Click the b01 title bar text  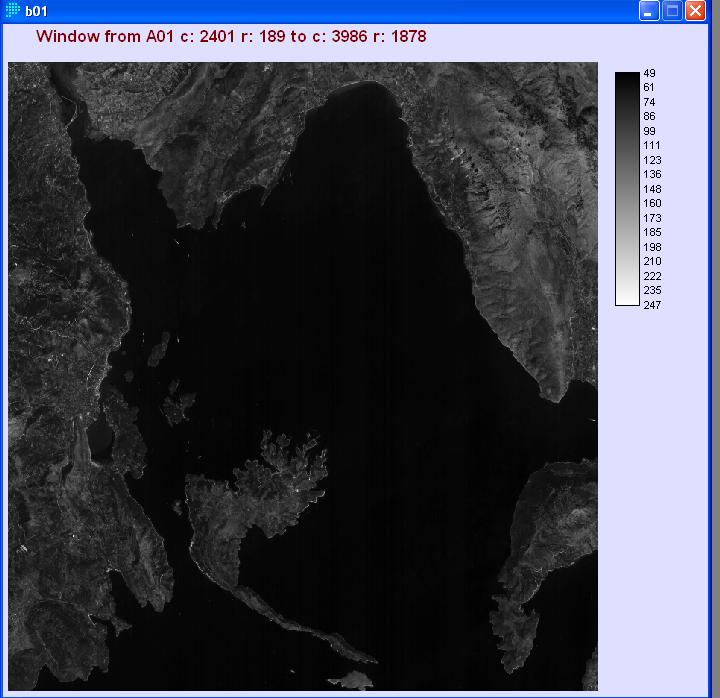click(x=36, y=11)
